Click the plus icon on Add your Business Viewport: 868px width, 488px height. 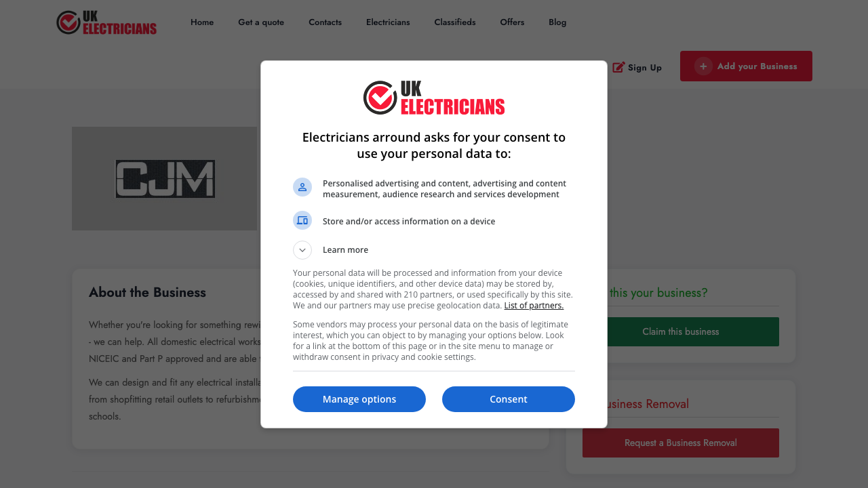tap(703, 66)
